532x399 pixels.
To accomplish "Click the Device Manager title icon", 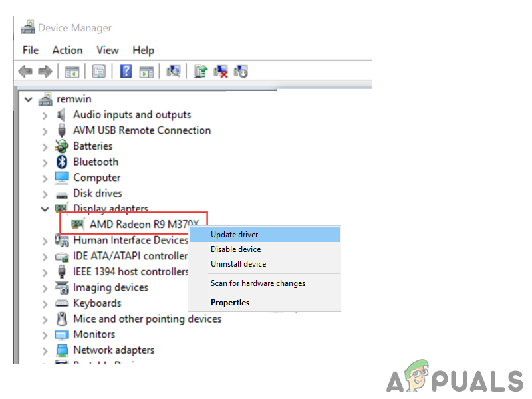I will click(28, 27).
